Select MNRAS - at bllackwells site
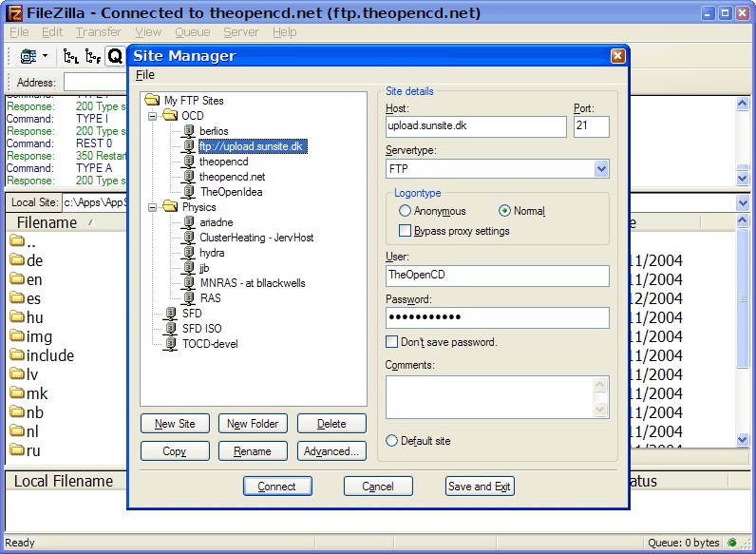The width and height of the screenshot is (756, 554). click(253, 283)
